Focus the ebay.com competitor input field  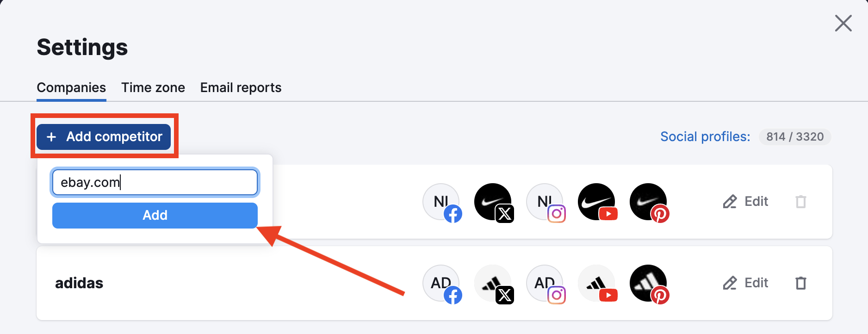pos(155,182)
